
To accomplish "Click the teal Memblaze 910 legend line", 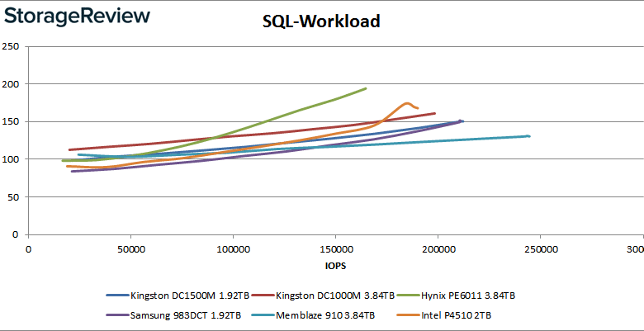I will coord(263,315).
